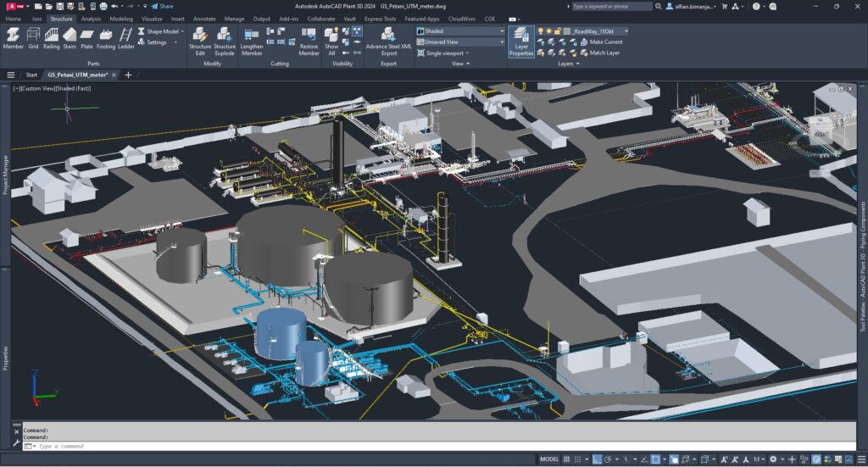
Task: Click the keyword search box
Action: [611, 6]
